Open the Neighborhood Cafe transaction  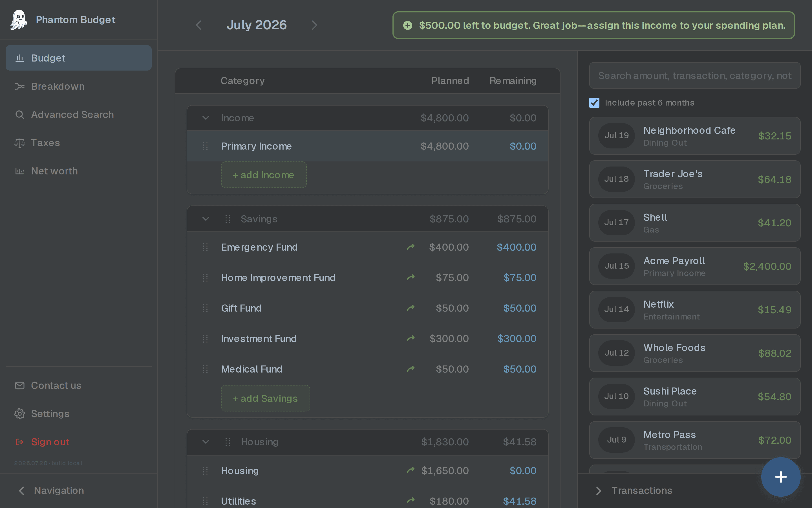694,136
